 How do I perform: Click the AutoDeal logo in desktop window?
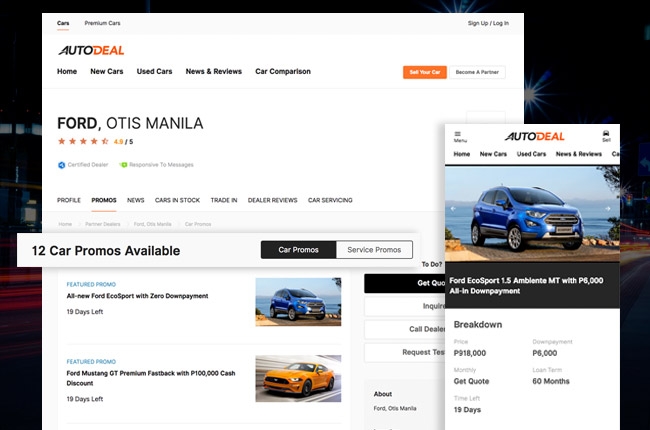[91, 50]
